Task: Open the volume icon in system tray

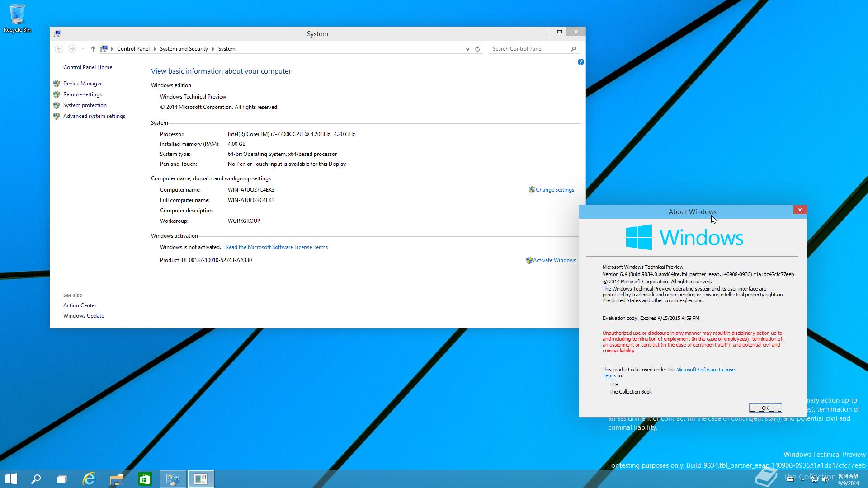Action: click(826, 479)
